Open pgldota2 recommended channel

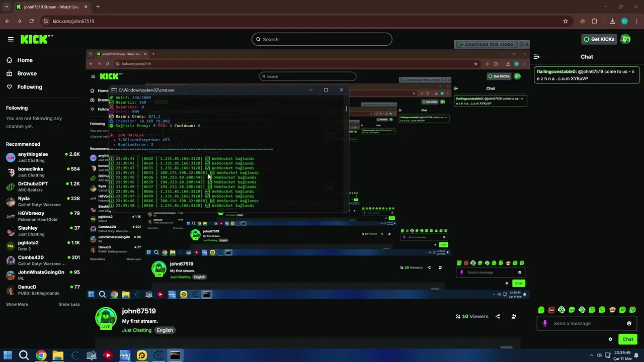click(43, 245)
